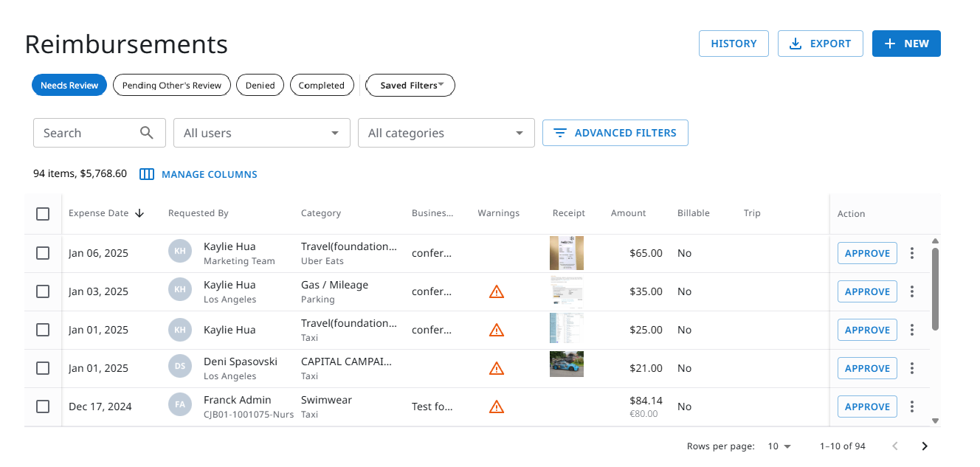
Task: Select the Jan 06, 2025 expense checkbox
Action: tap(43, 253)
